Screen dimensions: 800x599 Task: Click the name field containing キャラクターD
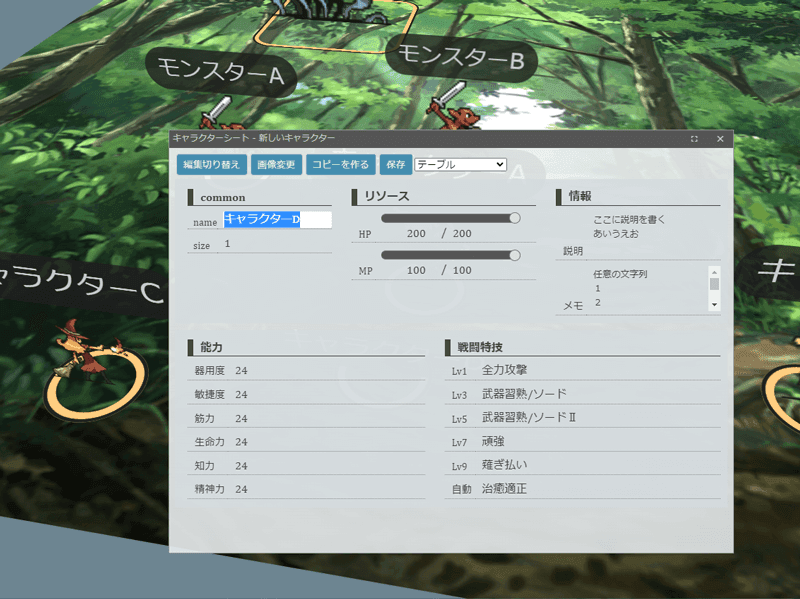[278, 219]
